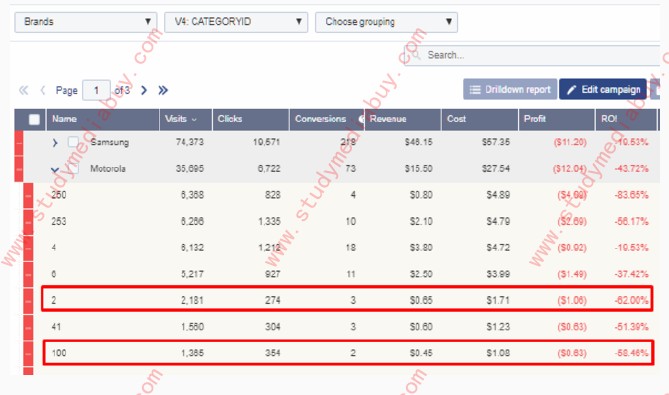
Task: Go to next page arrow
Action: click(144, 90)
